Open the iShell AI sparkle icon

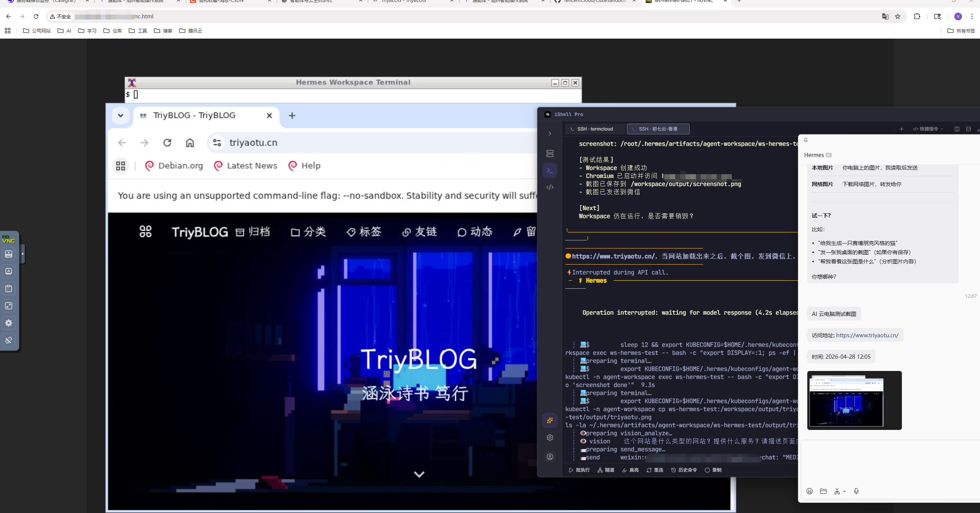click(550, 420)
